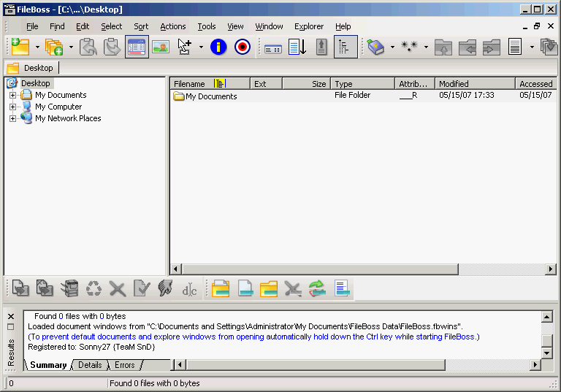Screen dimensions: 561x392
Task: Click the purple book icon
Action: [x=375, y=47]
